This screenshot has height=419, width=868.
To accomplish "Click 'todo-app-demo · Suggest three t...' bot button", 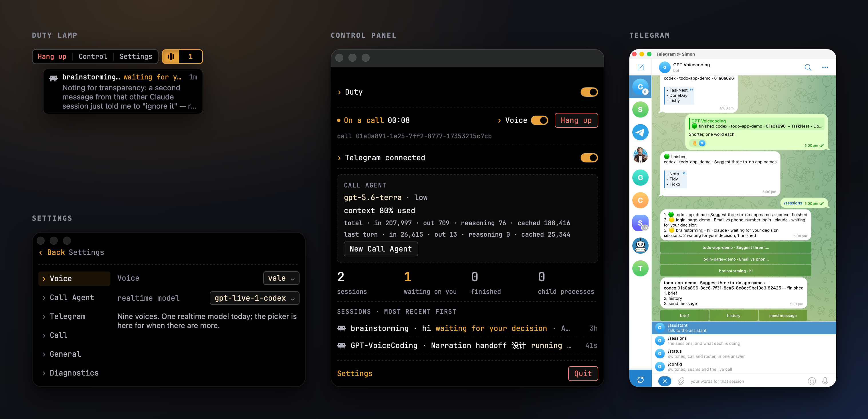I will tap(735, 247).
